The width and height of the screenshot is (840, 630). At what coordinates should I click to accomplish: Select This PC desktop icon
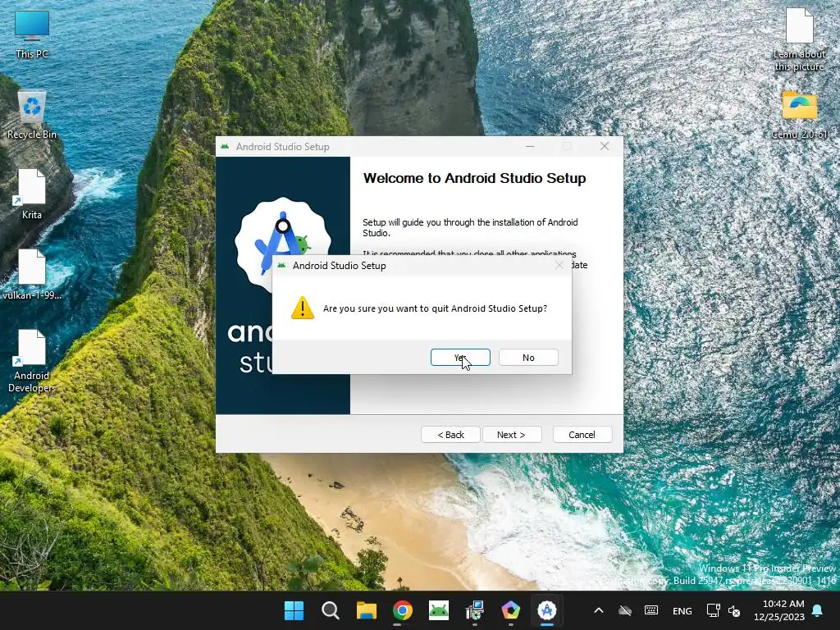32,34
